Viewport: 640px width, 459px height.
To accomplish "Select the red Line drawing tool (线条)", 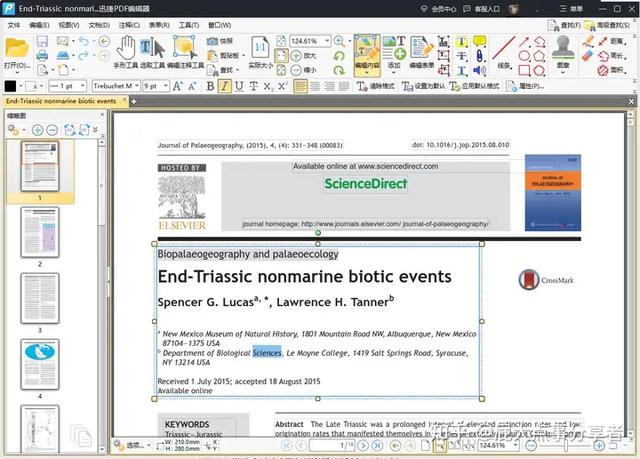I will 504,52.
